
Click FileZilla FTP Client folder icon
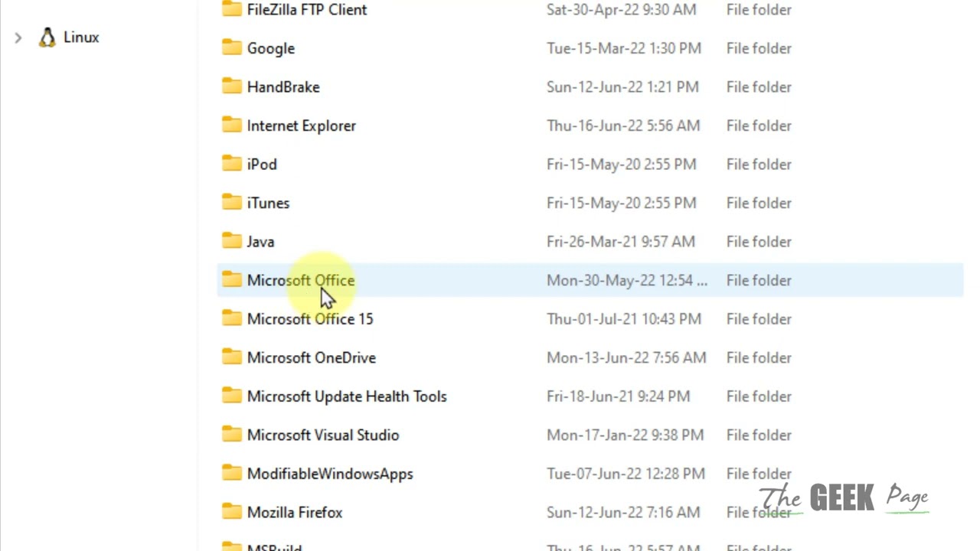[232, 9]
